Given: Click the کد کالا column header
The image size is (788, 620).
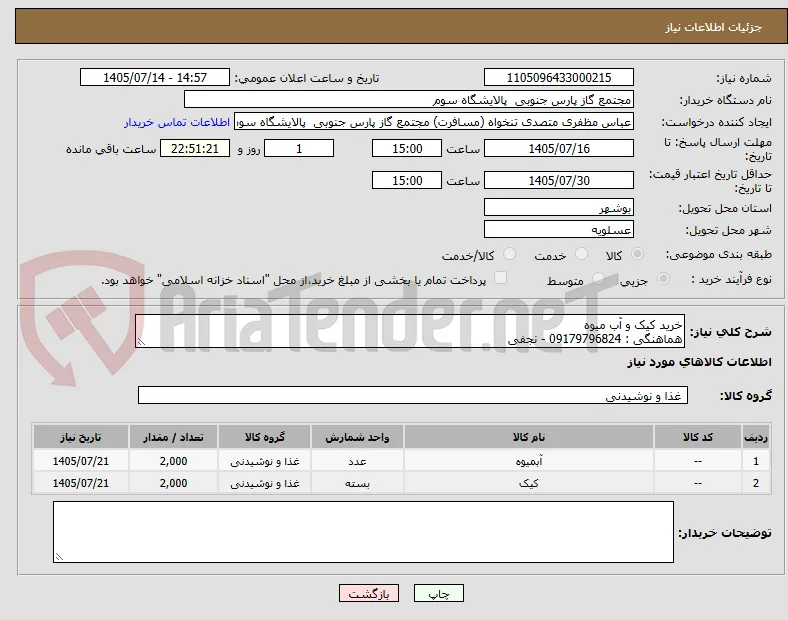Looking at the screenshot, I should point(698,437).
